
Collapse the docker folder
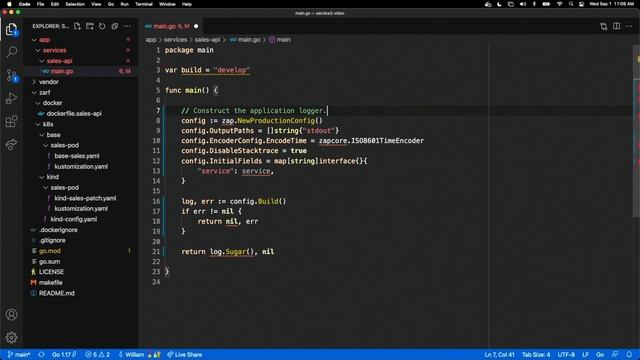pos(81,103)
